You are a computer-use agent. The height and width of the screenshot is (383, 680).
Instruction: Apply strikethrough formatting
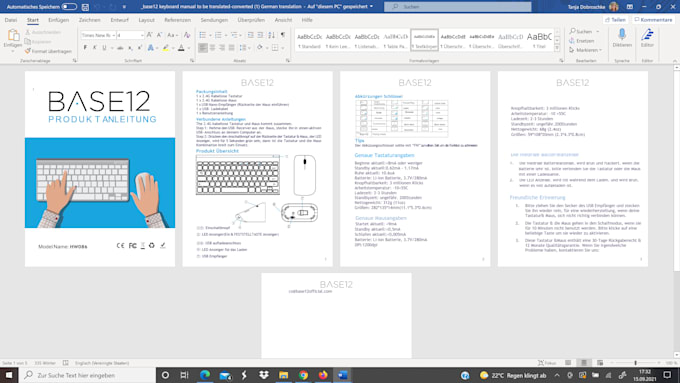pos(120,48)
